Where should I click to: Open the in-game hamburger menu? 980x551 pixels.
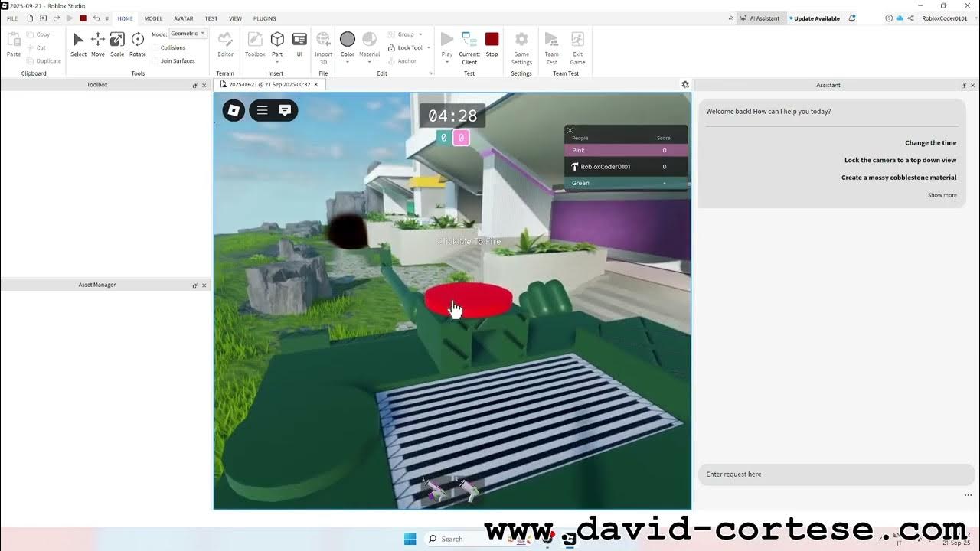262,110
